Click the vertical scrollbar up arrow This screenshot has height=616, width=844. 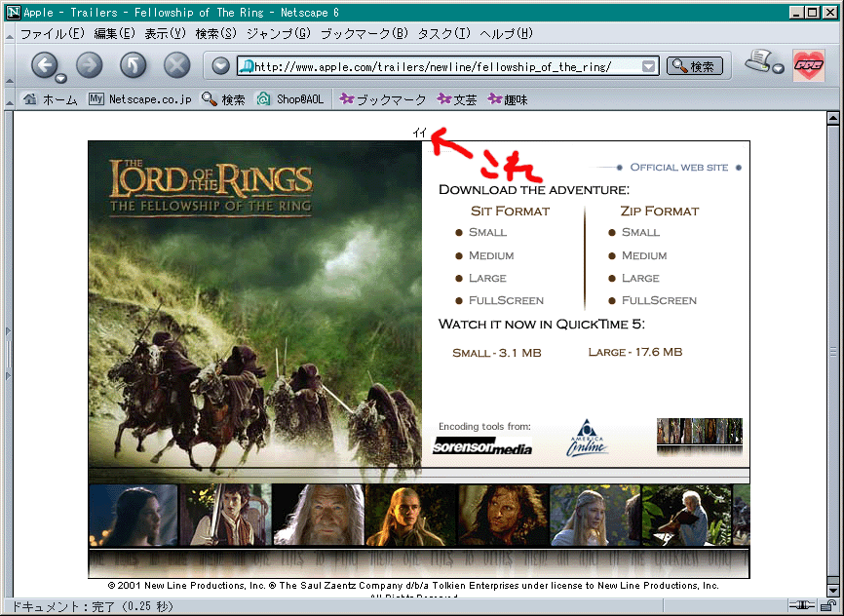point(832,118)
